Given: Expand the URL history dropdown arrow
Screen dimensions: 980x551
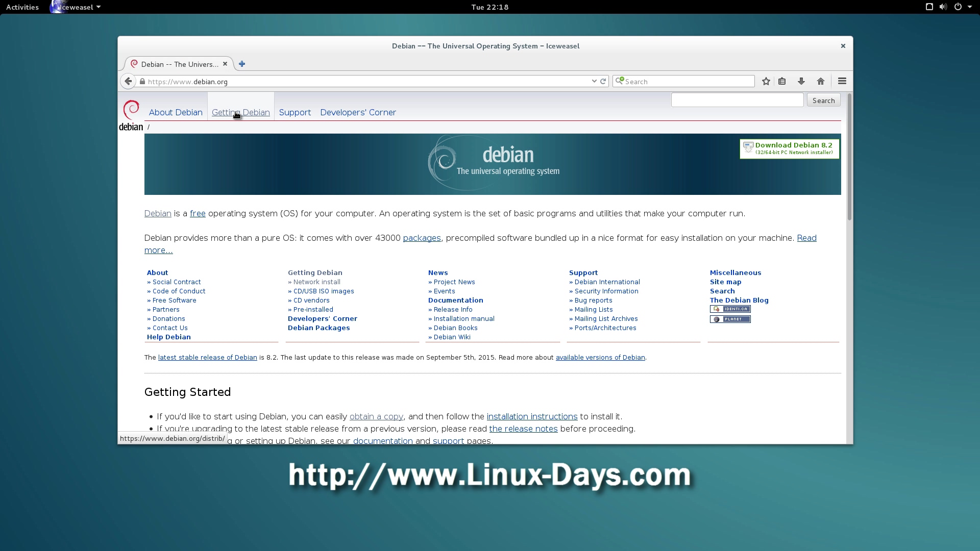Looking at the screenshot, I should point(594,81).
